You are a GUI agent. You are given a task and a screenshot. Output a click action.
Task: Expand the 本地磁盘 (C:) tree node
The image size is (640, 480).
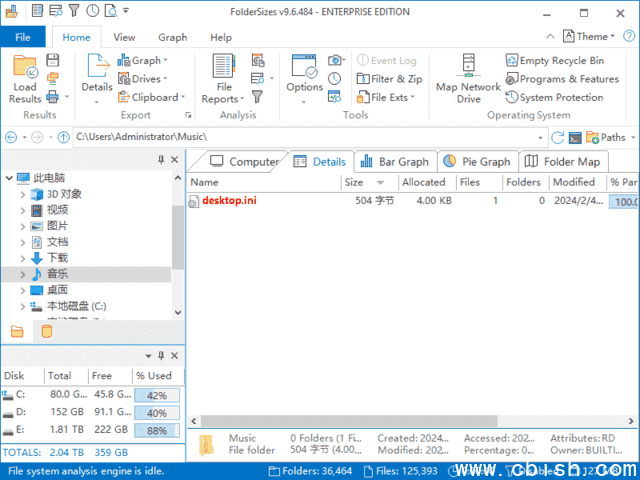pyautogui.click(x=23, y=306)
